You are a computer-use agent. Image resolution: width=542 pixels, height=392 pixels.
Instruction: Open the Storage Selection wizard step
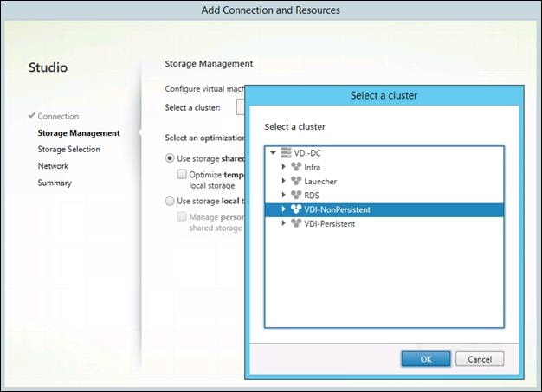pyautogui.click(x=68, y=149)
